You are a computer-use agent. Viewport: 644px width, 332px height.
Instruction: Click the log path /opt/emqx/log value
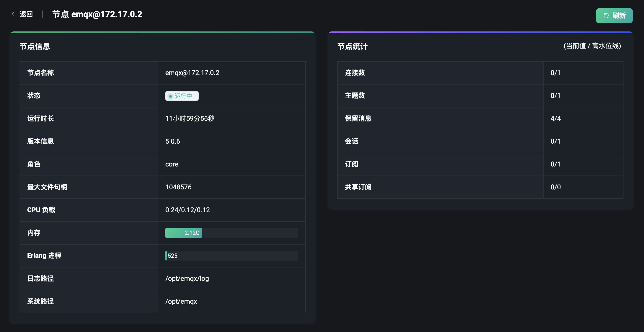pos(187,278)
